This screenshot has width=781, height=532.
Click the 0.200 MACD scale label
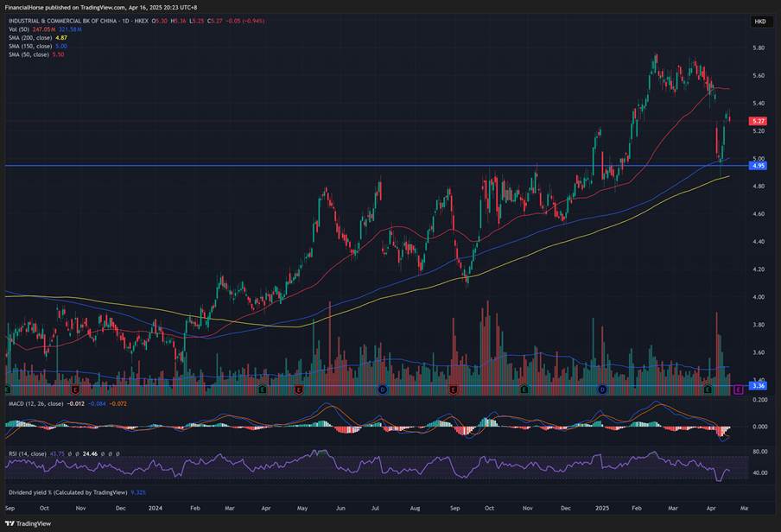[x=760, y=400]
